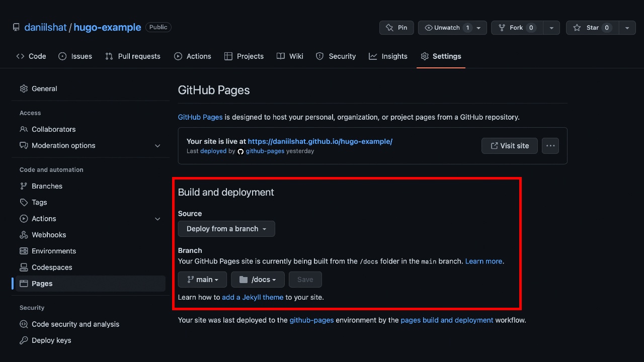Switch to the Code tab

tap(31, 56)
